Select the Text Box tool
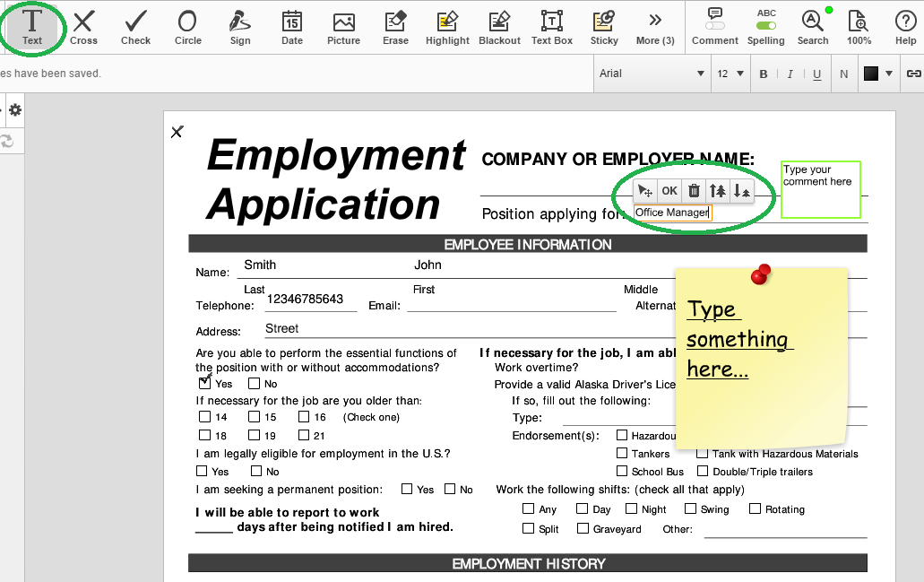 [551, 27]
